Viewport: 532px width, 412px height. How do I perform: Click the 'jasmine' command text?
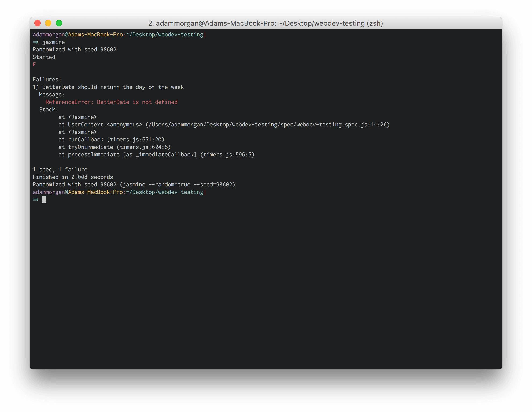[x=54, y=42]
